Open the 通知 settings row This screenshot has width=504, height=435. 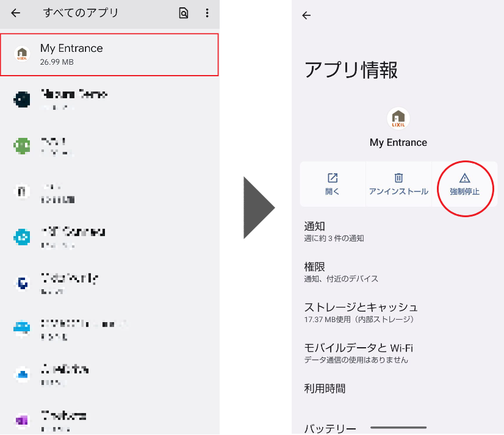398,232
